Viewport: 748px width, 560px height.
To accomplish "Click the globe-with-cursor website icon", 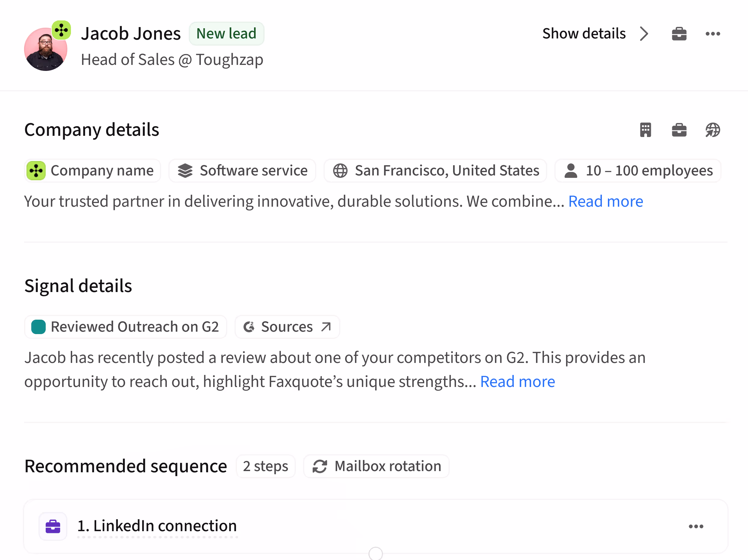I will (x=713, y=130).
